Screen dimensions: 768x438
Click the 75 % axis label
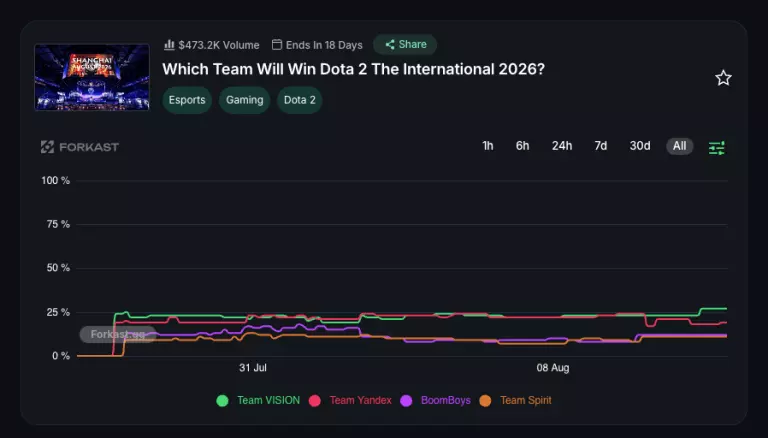point(58,224)
